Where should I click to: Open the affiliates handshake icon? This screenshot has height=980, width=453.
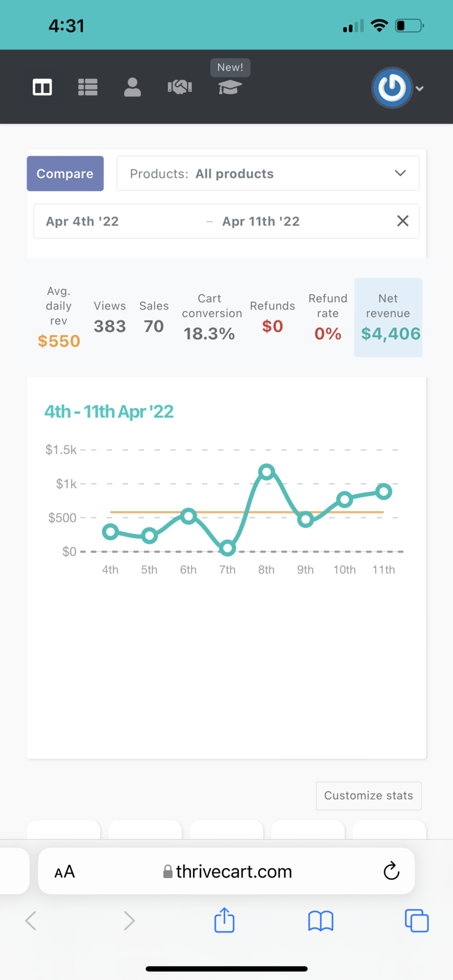click(x=180, y=87)
